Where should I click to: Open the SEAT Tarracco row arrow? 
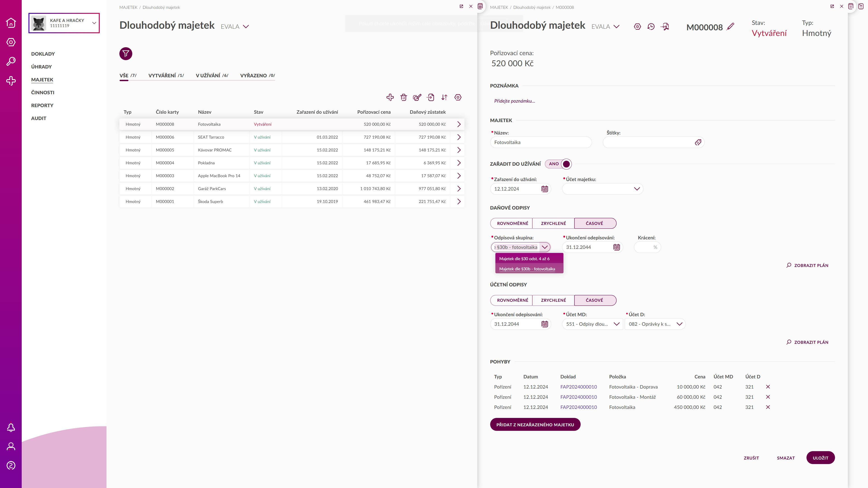pos(459,137)
